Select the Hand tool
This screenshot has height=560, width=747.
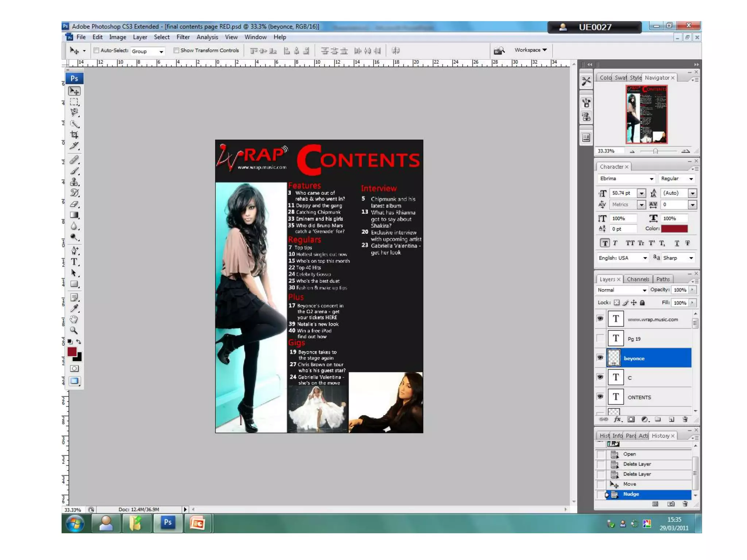point(74,319)
